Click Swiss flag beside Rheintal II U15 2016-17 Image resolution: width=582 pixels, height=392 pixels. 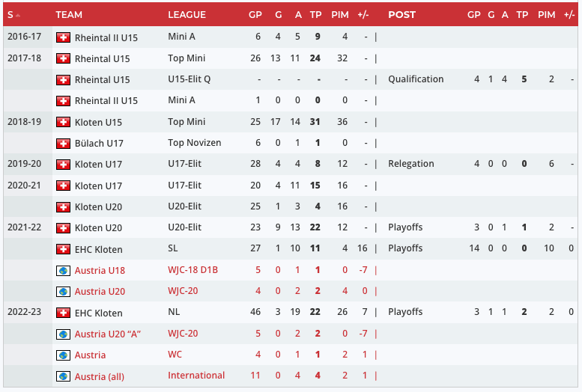point(63,37)
